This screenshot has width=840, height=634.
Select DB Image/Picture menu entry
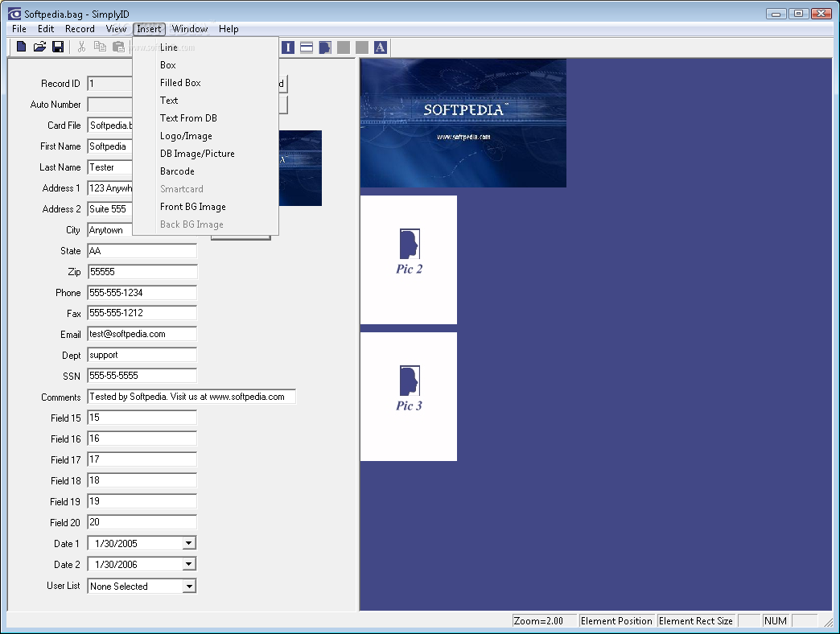206,154
